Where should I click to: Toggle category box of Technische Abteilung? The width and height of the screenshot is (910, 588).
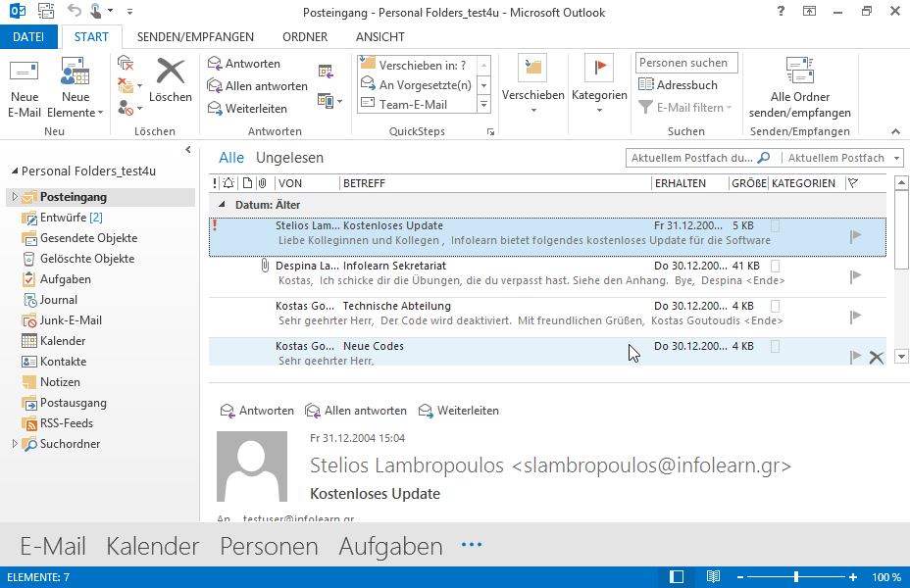pyautogui.click(x=775, y=306)
